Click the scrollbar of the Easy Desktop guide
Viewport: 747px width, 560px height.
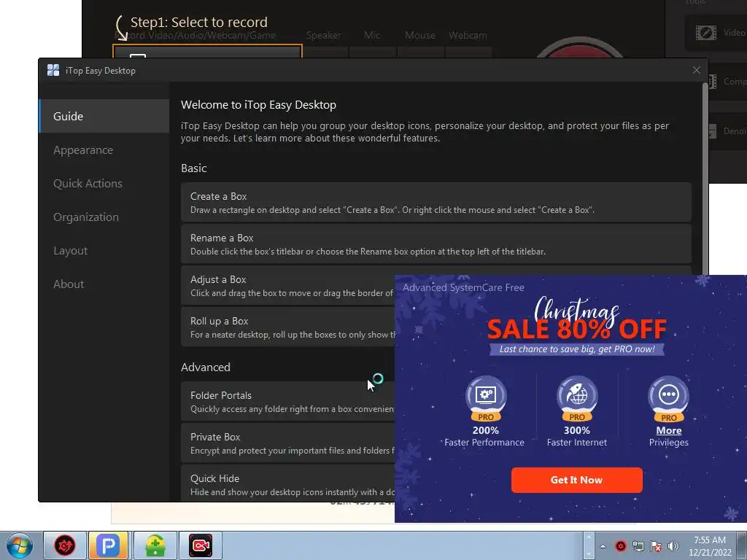(705, 179)
